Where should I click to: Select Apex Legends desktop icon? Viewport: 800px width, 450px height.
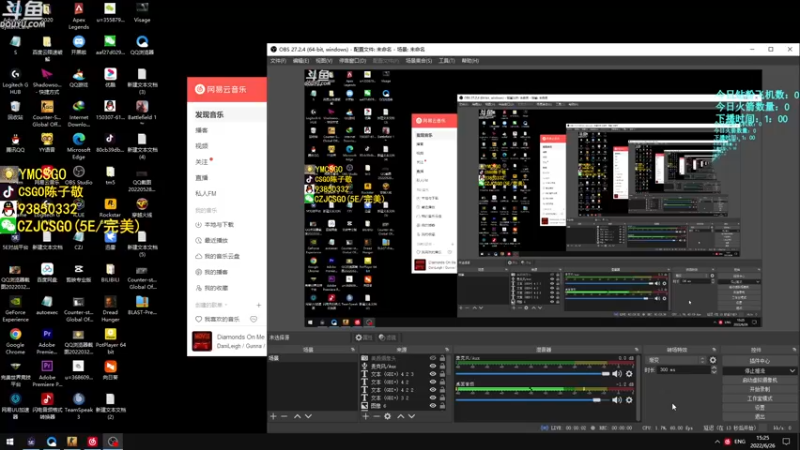click(x=79, y=16)
